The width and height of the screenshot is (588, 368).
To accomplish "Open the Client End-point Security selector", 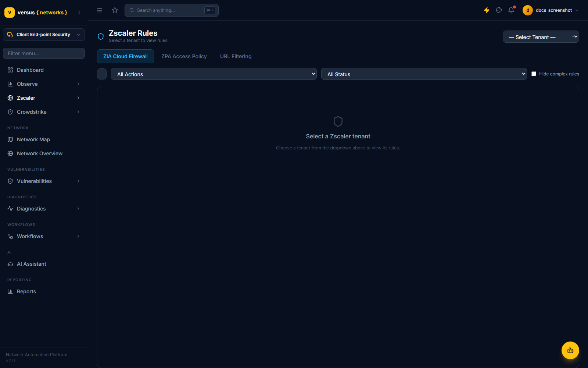I will [44, 35].
